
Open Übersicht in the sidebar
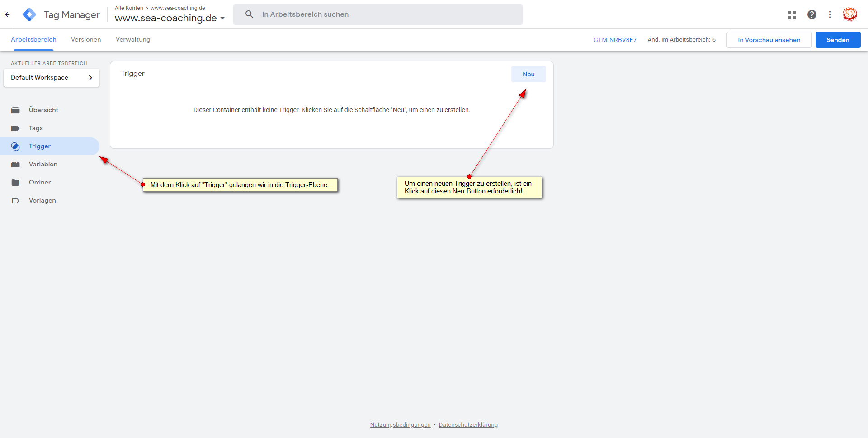(50, 110)
